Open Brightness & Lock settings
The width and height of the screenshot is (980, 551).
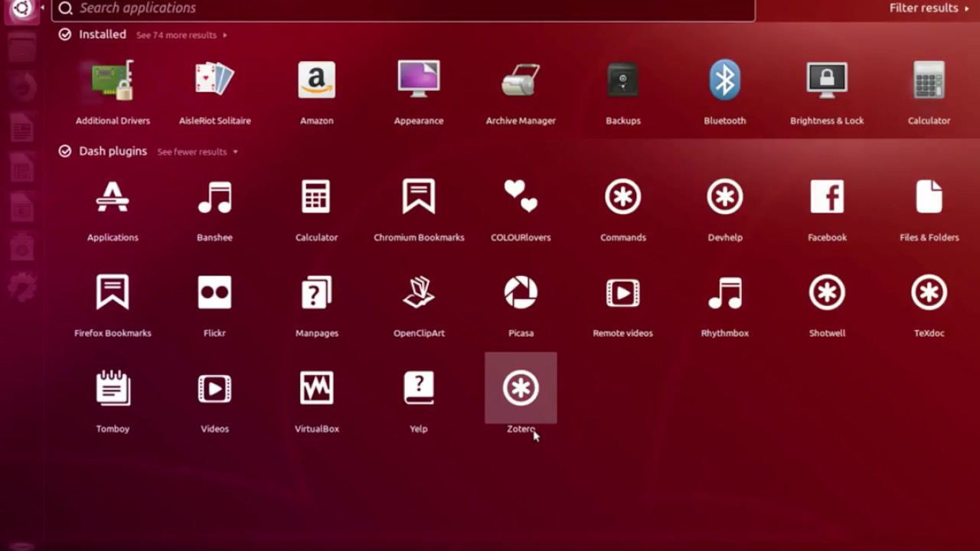(827, 80)
